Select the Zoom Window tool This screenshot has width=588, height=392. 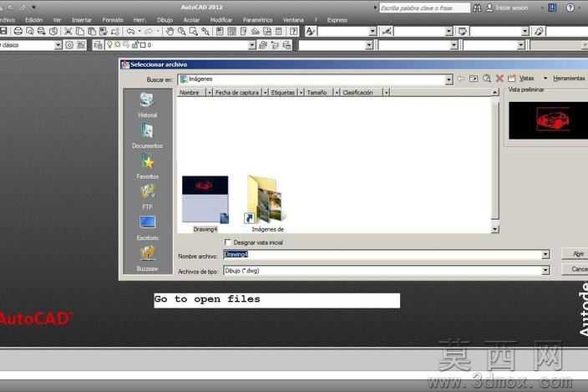pos(194,31)
